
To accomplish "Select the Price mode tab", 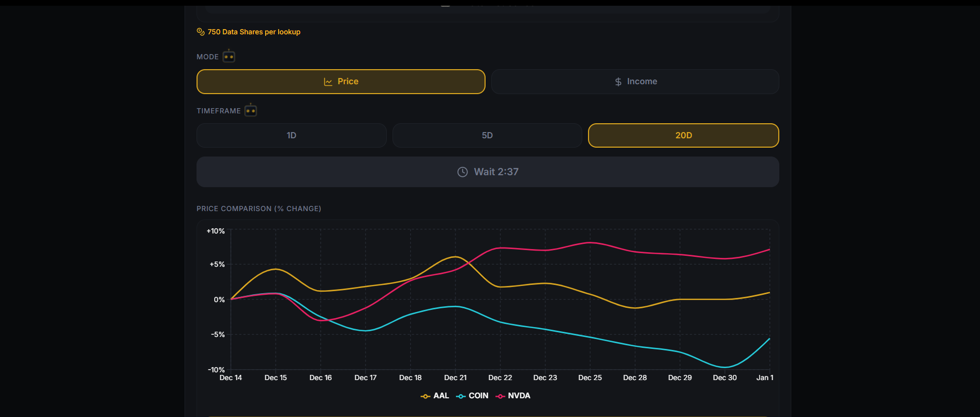I will click(x=341, y=82).
